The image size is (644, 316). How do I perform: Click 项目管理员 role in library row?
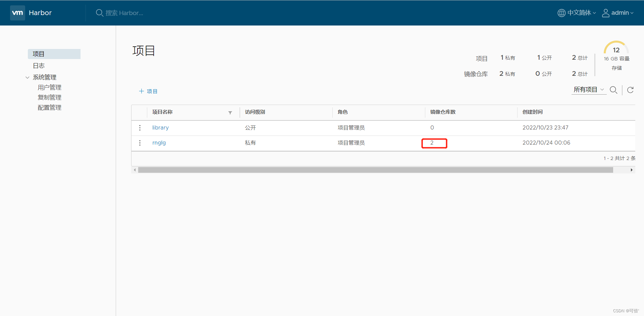point(351,128)
